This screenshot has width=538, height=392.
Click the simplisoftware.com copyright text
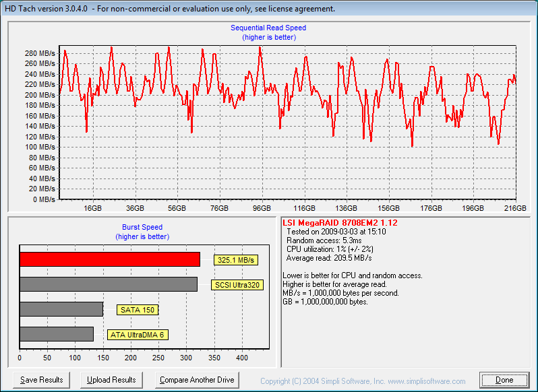363,381
